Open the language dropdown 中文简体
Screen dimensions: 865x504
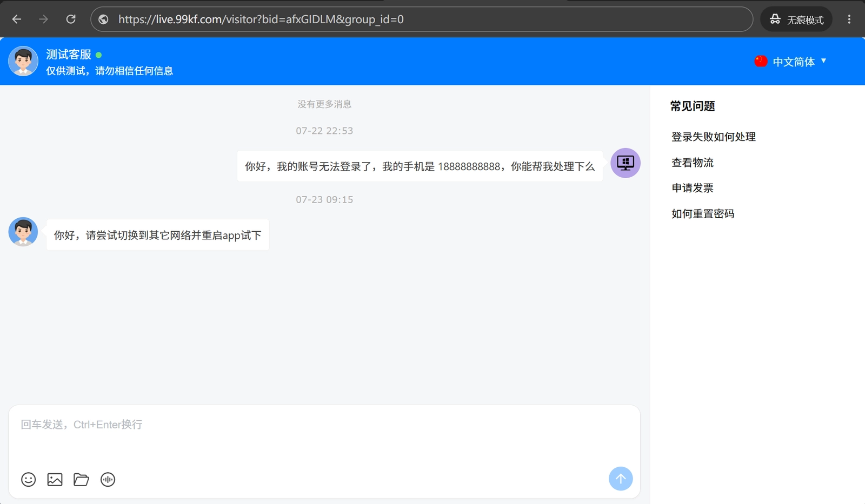coord(791,62)
